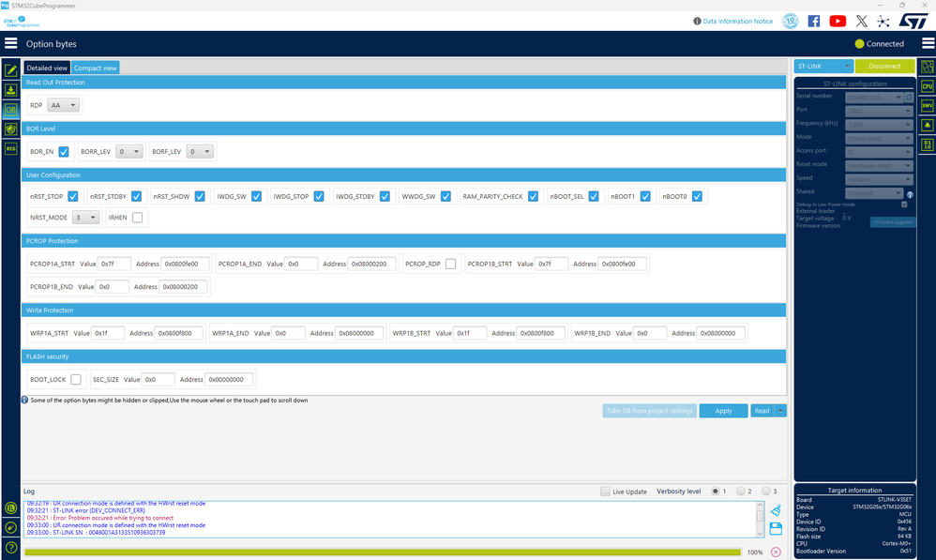The image size is (936, 560).
Task: Open the NRST_MODE dropdown
Action: click(85, 218)
